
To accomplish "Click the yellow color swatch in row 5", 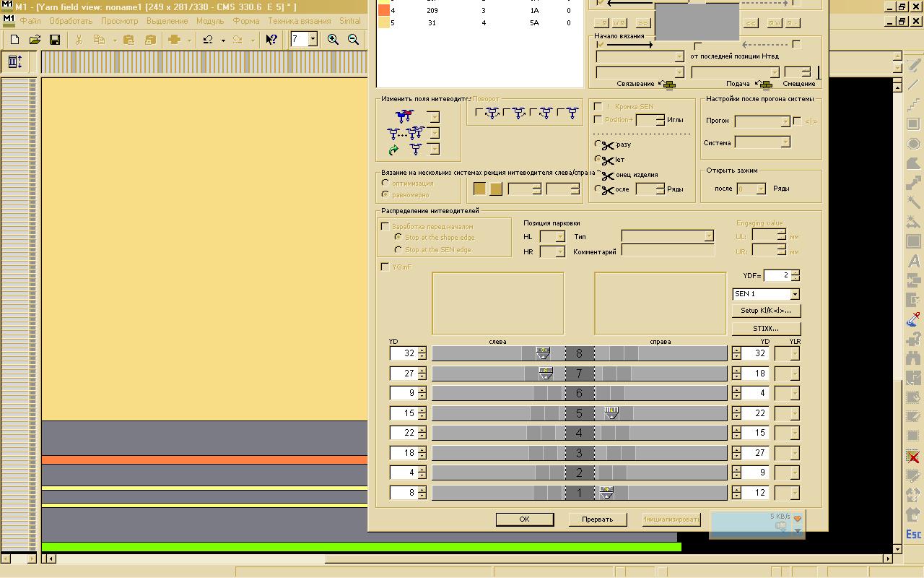I will coord(384,23).
